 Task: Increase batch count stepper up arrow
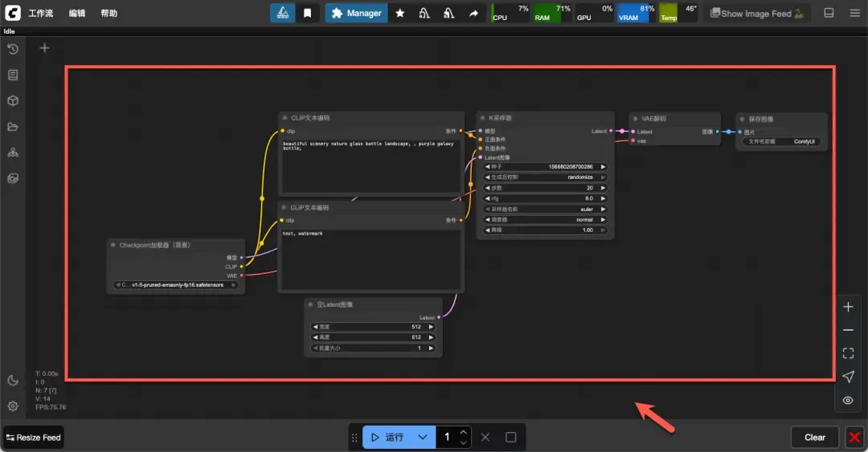[464, 432]
